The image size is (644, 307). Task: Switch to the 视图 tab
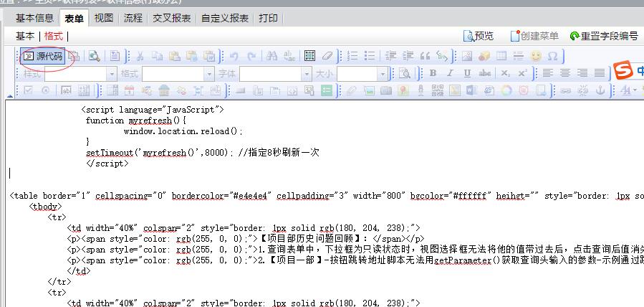(x=103, y=18)
